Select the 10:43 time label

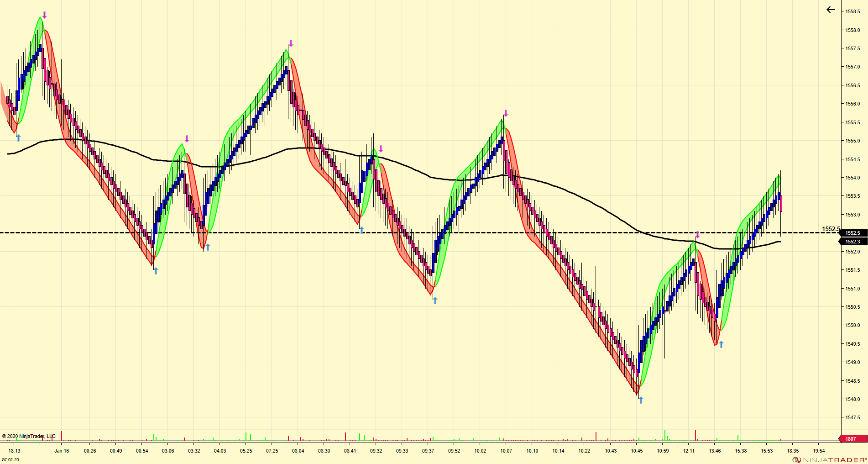[611, 451]
